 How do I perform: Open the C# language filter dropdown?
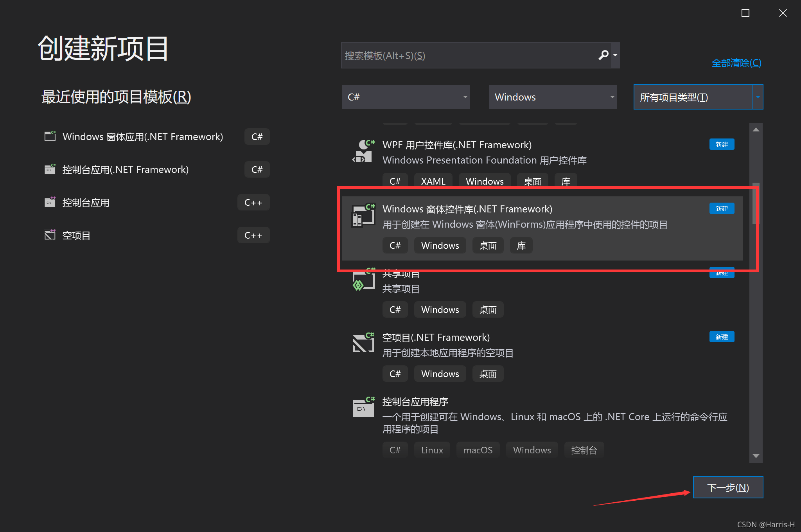[406, 97]
